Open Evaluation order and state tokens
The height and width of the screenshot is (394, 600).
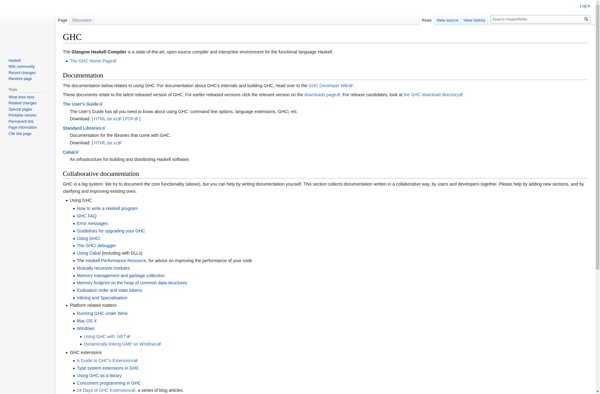(x=109, y=290)
